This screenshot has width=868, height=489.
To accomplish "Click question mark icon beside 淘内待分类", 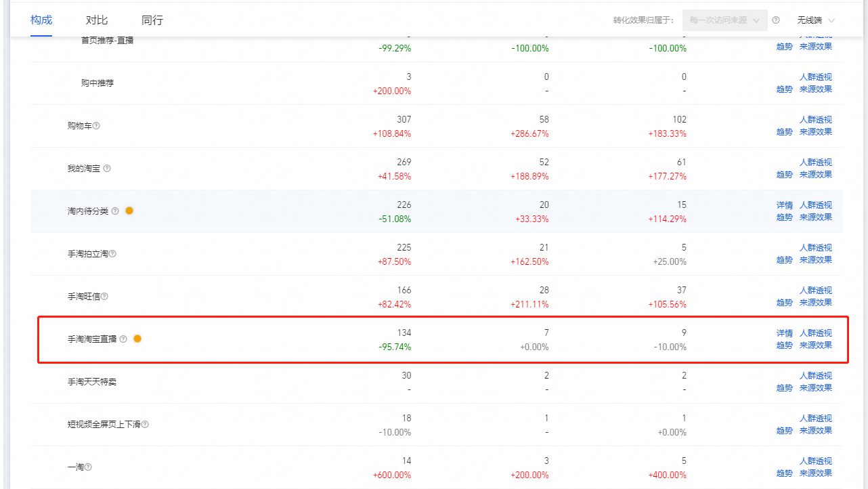I will [x=115, y=211].
